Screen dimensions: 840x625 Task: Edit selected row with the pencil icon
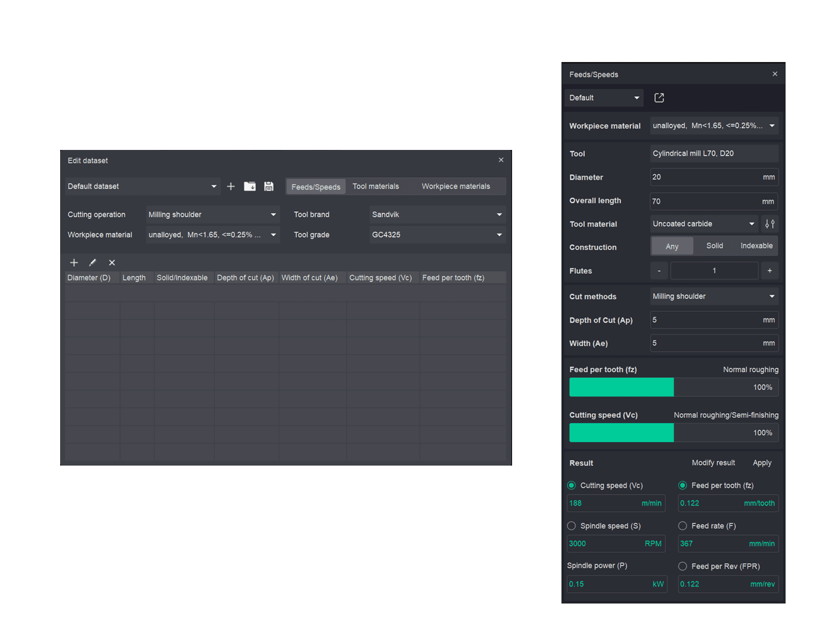pos(92,263)
